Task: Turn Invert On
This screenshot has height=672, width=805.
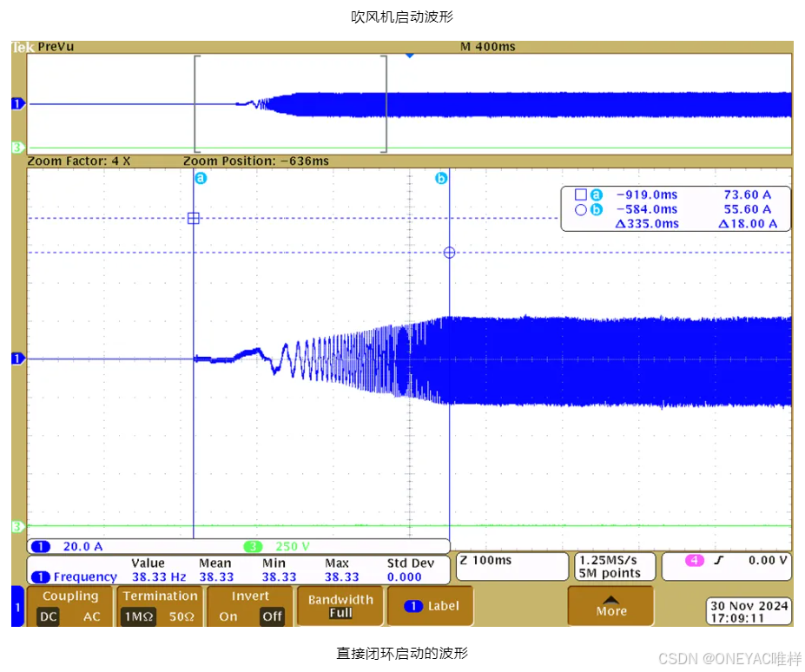Action: [228, 616]
